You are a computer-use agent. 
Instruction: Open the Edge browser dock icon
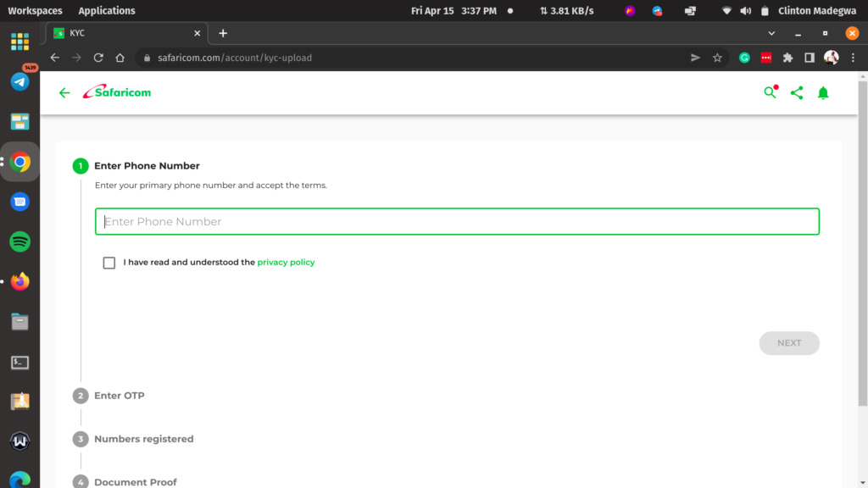(20, 480)
